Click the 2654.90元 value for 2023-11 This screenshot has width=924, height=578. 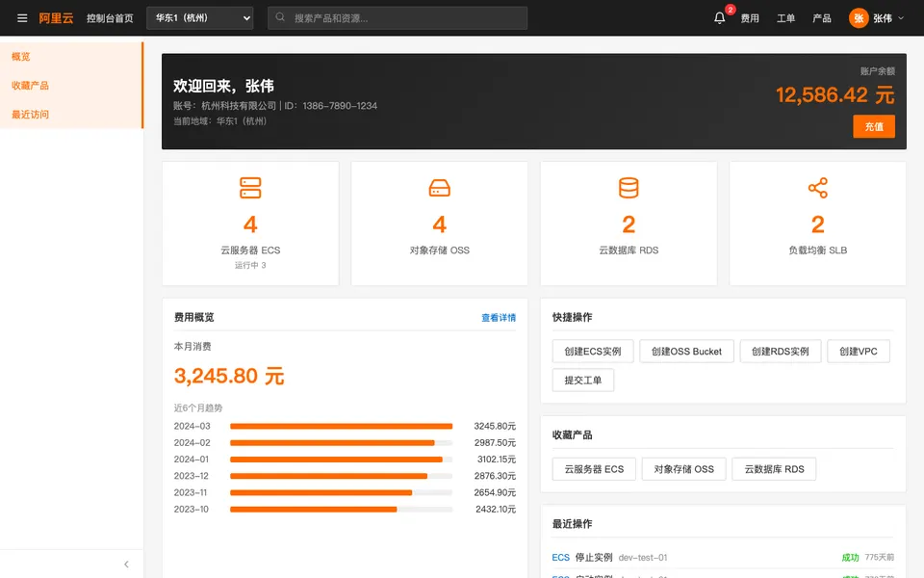(495, 492)
